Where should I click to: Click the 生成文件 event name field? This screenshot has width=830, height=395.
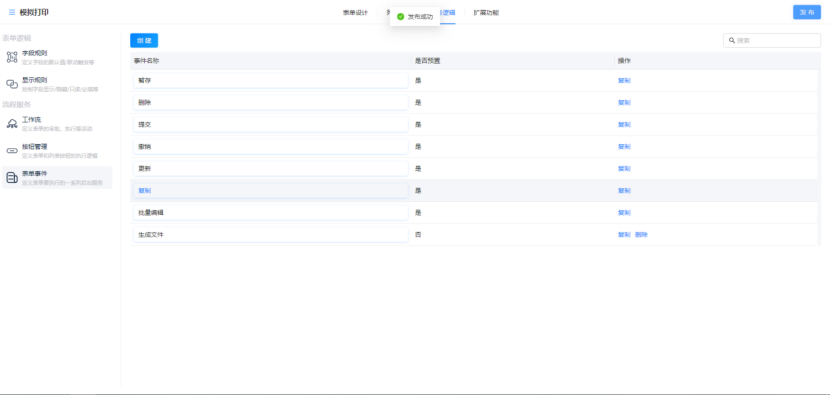pos(270,235)
